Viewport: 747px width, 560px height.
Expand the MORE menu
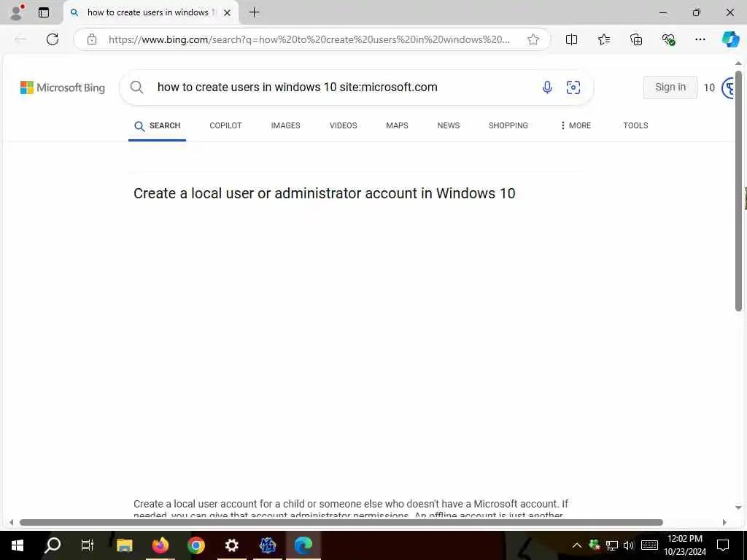pos(576,125)
